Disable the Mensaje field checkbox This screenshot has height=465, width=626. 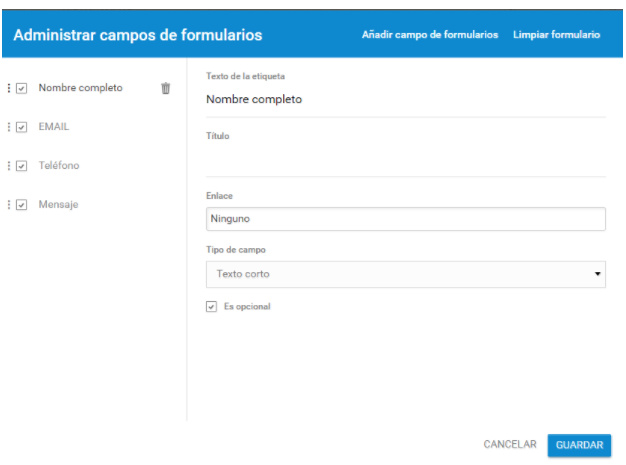coord(22,205)
